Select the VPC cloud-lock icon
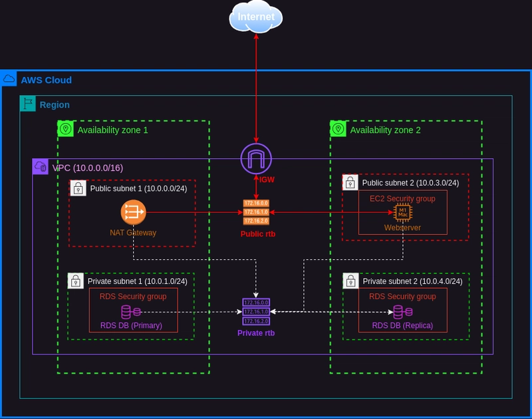This screenshot has height=419, width=532. (41, 167)
